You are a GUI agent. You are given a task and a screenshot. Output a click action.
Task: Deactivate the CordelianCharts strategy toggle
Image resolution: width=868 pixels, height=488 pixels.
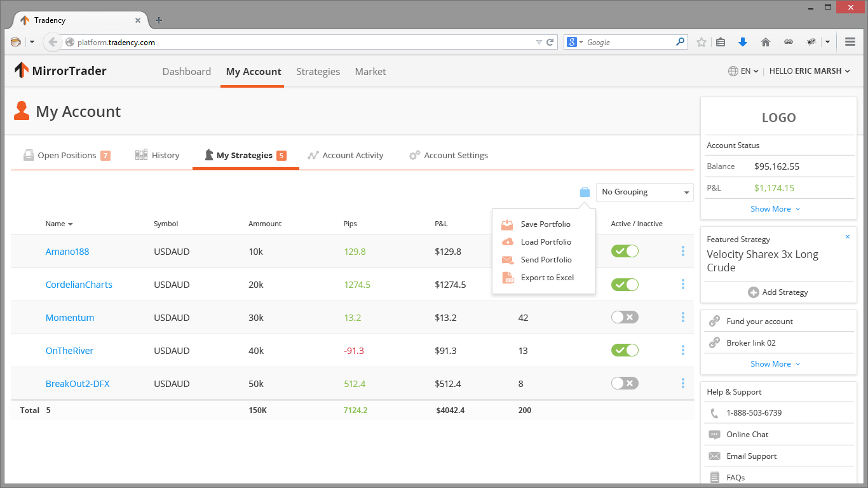tap(625, 284)
